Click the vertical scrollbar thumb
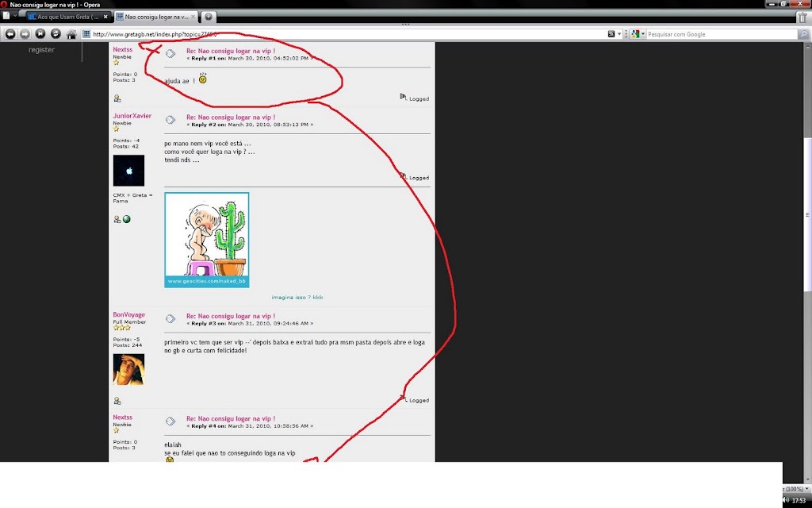This screenshot has height=508, width=812. coord(807,215)
